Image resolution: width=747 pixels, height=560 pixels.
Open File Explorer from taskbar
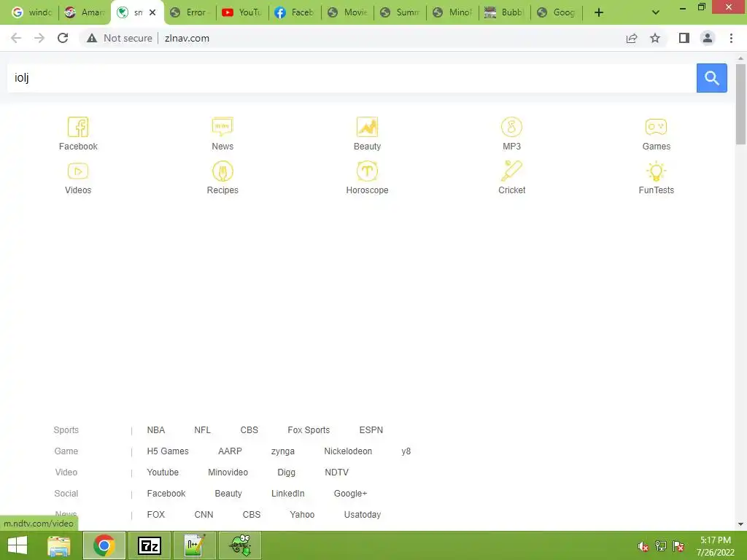tap(59, 545)
